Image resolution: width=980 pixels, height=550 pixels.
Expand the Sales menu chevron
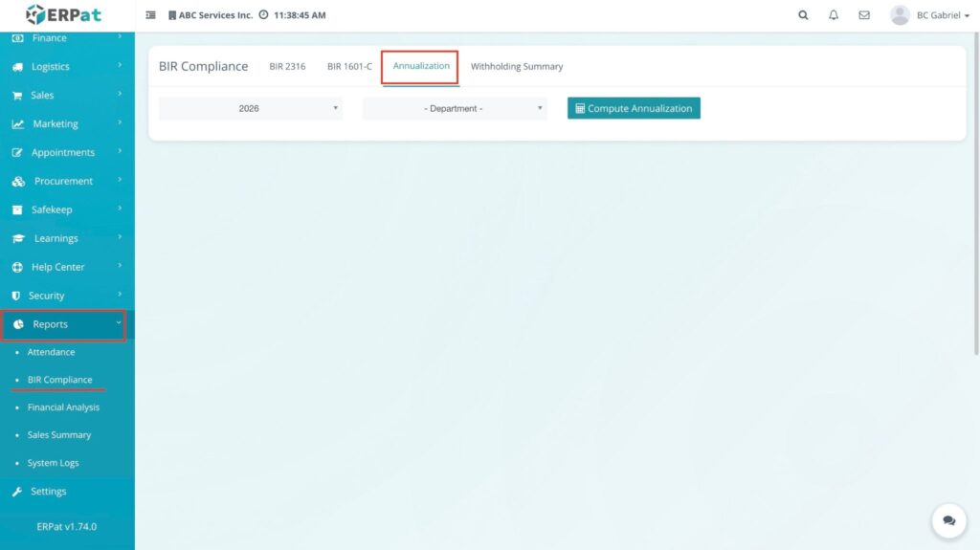(120, 94)
